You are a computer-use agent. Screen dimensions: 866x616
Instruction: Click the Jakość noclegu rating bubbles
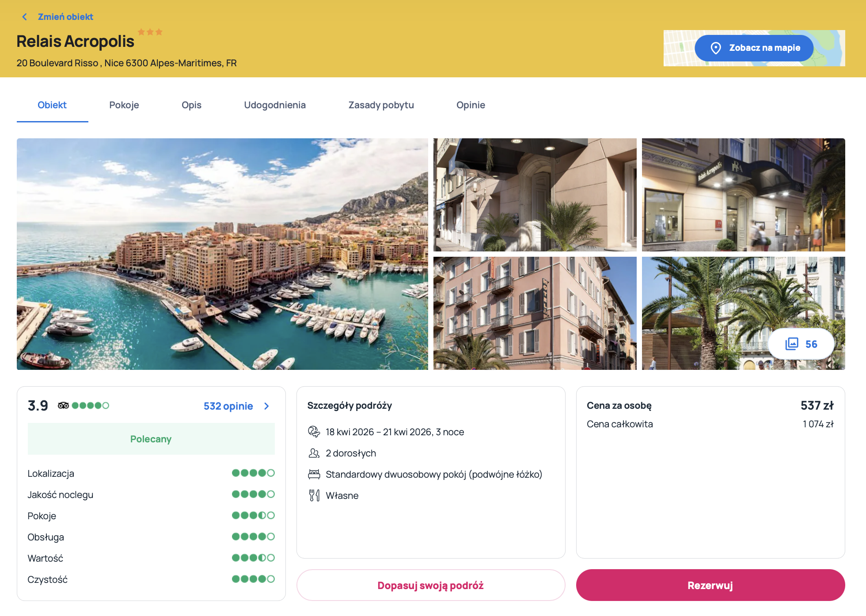point(253,494)
